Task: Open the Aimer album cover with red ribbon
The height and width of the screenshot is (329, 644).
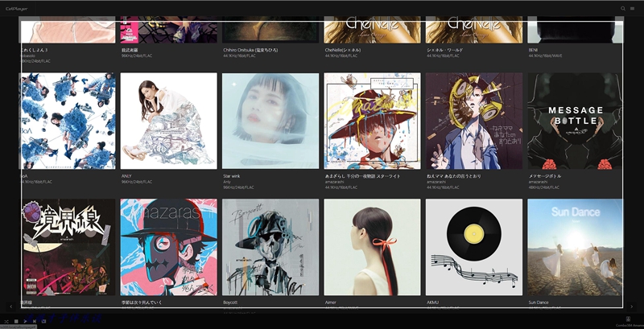Action: pos(372,248)
